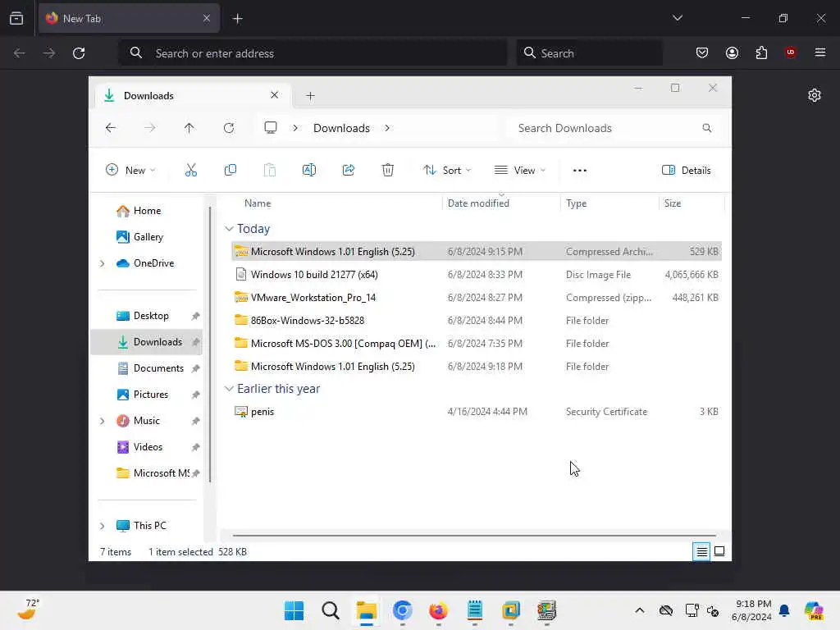
Task: Open the View dropdown
Action: pos(519,171)
